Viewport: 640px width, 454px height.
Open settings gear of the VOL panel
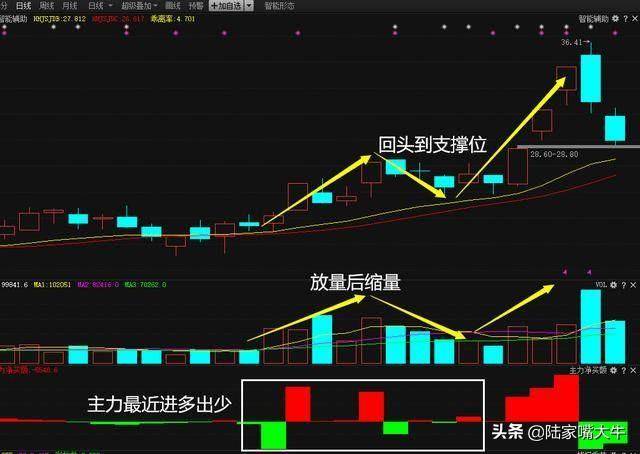[x=613, y=285]
